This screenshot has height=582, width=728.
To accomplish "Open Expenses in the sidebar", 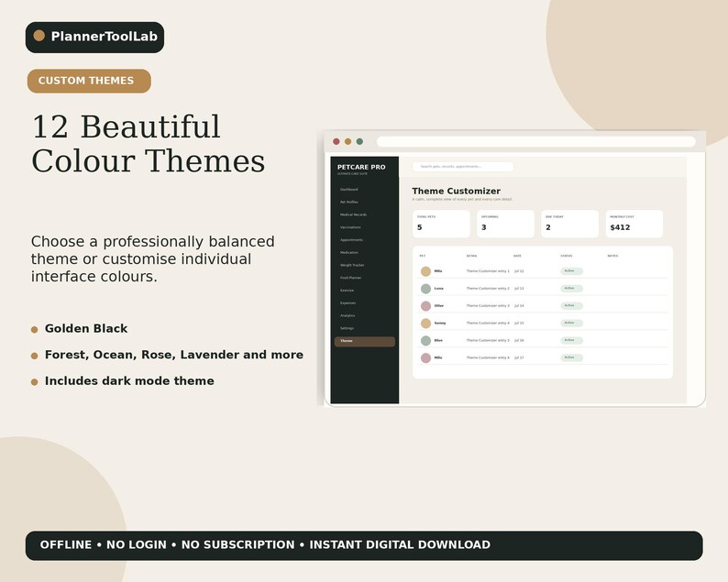I will pyautogui.click(x=347, y=302).
